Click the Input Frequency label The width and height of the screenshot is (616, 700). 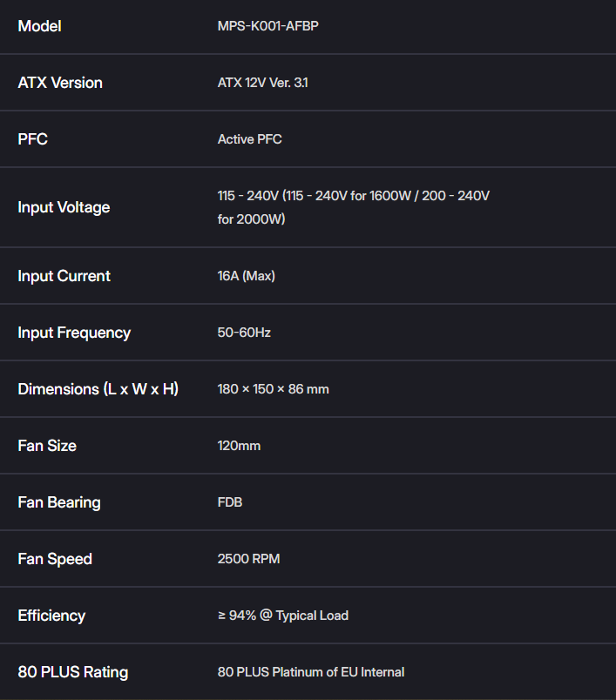74,333
